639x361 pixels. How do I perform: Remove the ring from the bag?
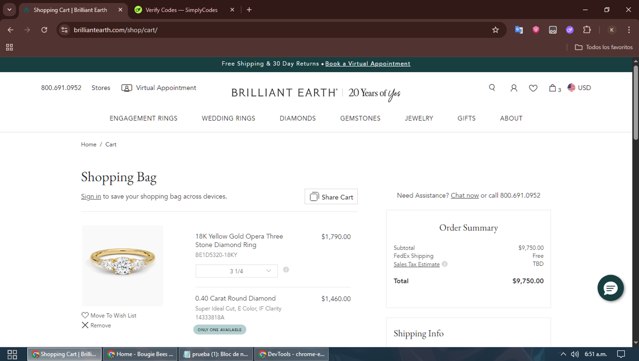coord(96,325)
